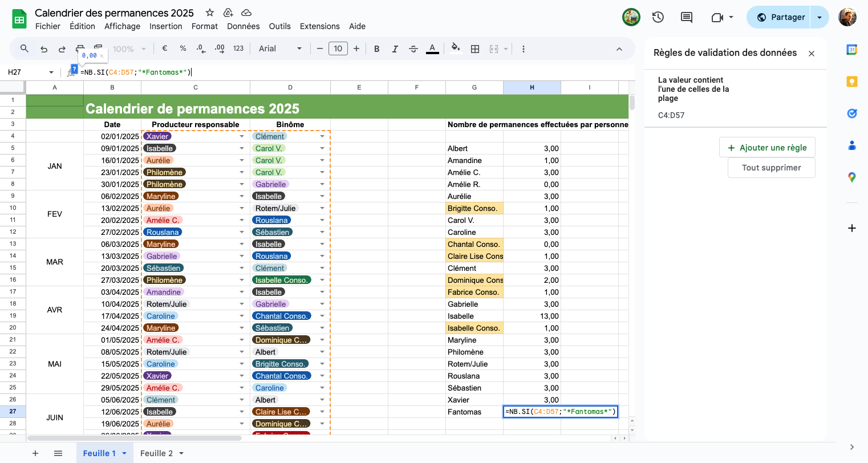
Task: Click the font size 10 field
Action: pos(338,48)
